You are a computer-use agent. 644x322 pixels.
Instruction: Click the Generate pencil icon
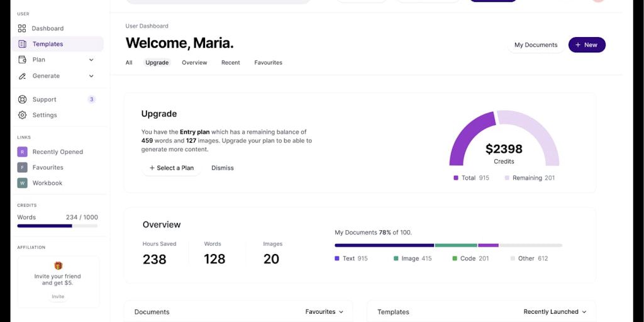(x=22, y=76)
